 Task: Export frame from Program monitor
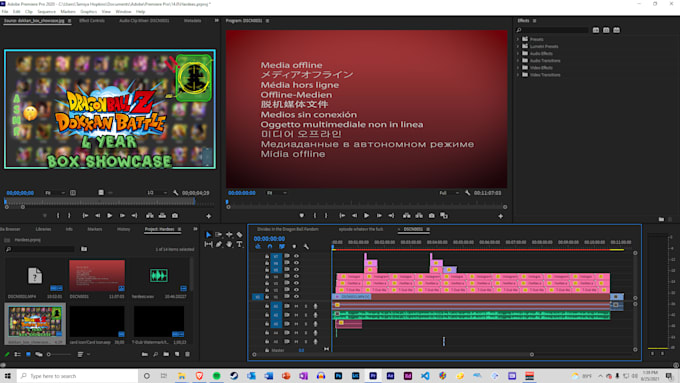pos(432,216)
